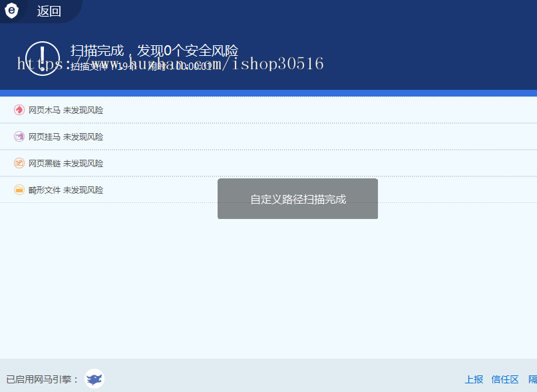
Task: Click the 网页黑链 orange link icon
Action: click(19, 163)
